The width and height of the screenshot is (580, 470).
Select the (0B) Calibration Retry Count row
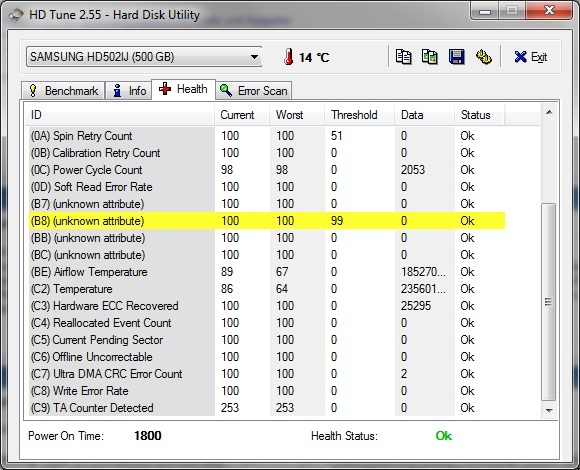point(266,153)
